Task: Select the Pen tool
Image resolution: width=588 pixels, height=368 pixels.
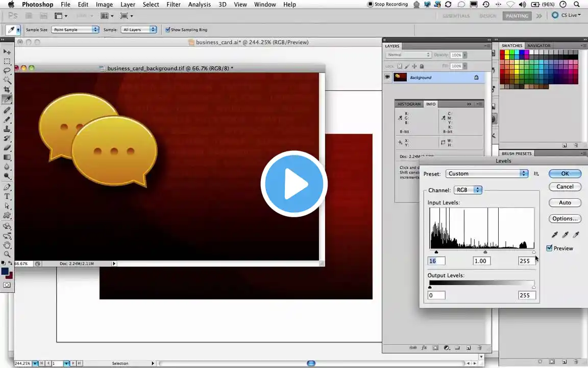Action: coord(7,187)
